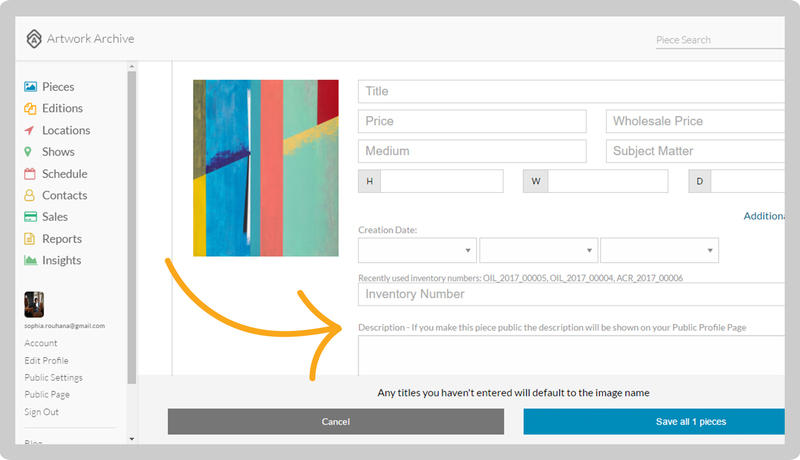Open the Editions section
The width and height of the screenshot is (800, 460).
[62, 108]
